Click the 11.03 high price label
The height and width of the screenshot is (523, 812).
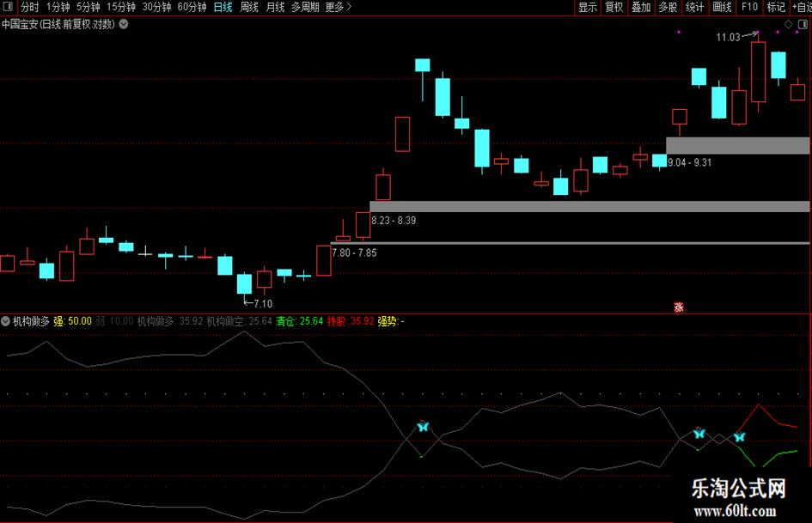(728, 37)
